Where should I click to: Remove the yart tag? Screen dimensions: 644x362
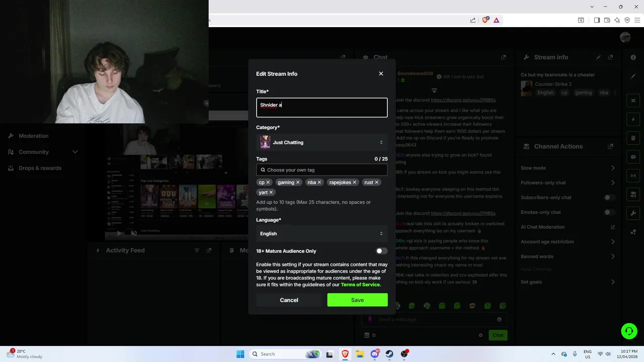271,193
